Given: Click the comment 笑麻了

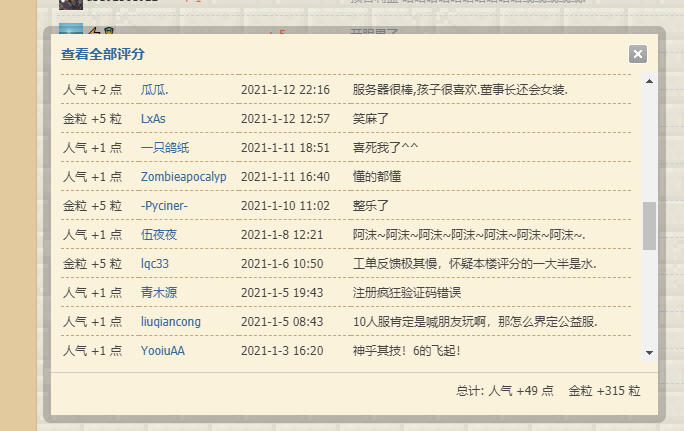Looking at the screenshot, I should click(370, 119).
